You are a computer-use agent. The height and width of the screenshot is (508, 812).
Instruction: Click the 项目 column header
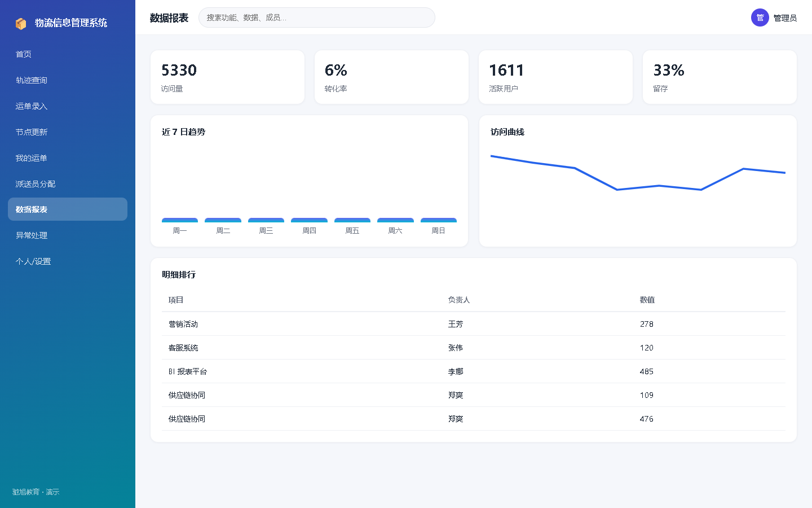click(x=176, y=300)
